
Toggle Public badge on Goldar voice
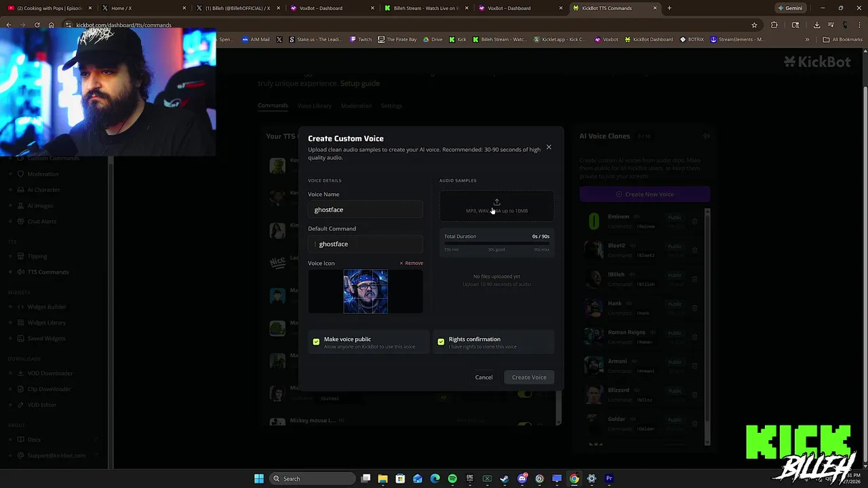click(675, 420)
